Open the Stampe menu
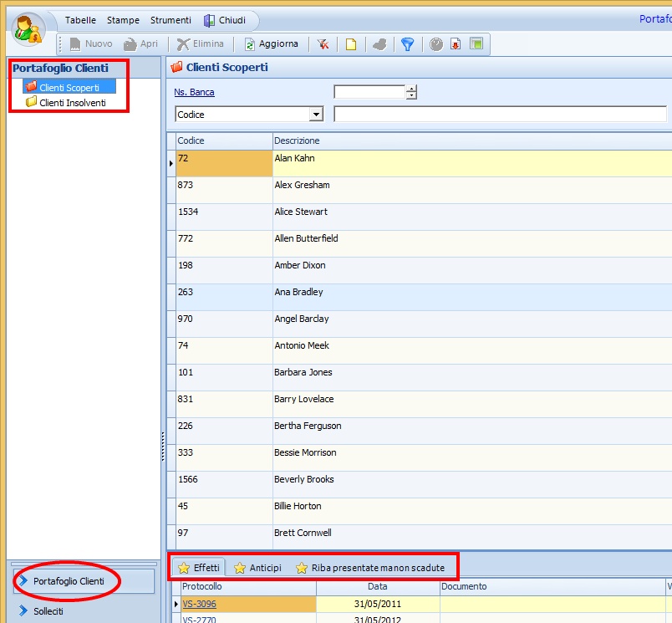 tap(123, 20)
